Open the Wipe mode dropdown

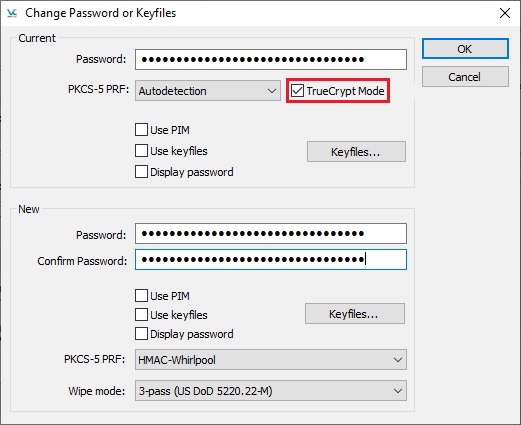pyautogui.click(x=271, y=391)
